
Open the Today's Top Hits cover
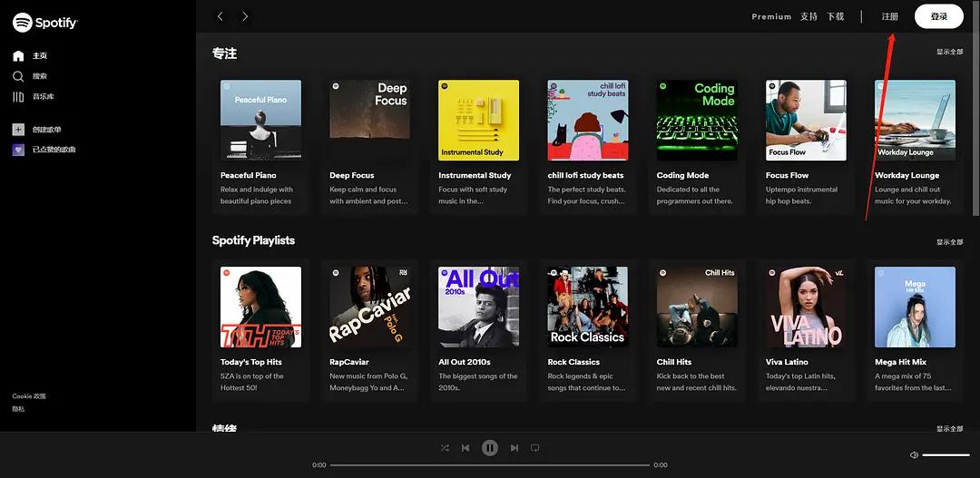click(260, 307)
